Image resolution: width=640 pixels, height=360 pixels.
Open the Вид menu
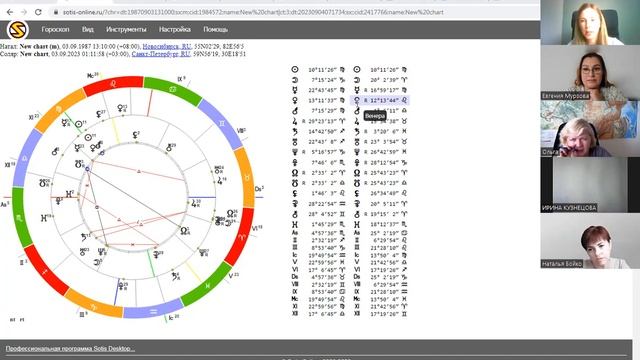pyautogui.click(x=87, y=29)
